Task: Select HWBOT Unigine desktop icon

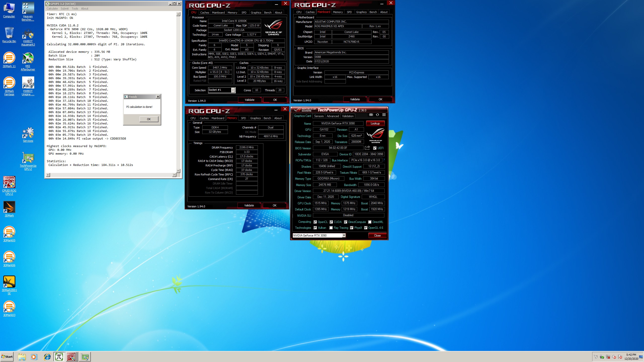Action: tap(28, 86)
